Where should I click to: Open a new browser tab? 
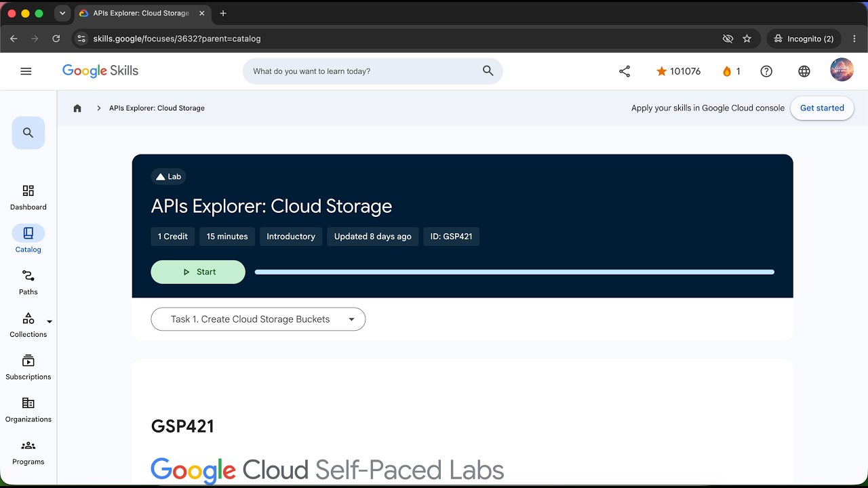point(223,13)
